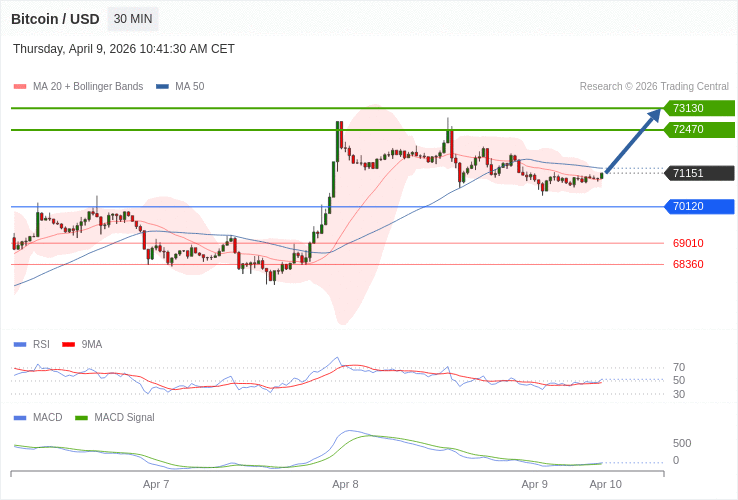This screenshot has width=738, height=500.
Task: Click the 9MA red legend swatch
Action: 69,345
